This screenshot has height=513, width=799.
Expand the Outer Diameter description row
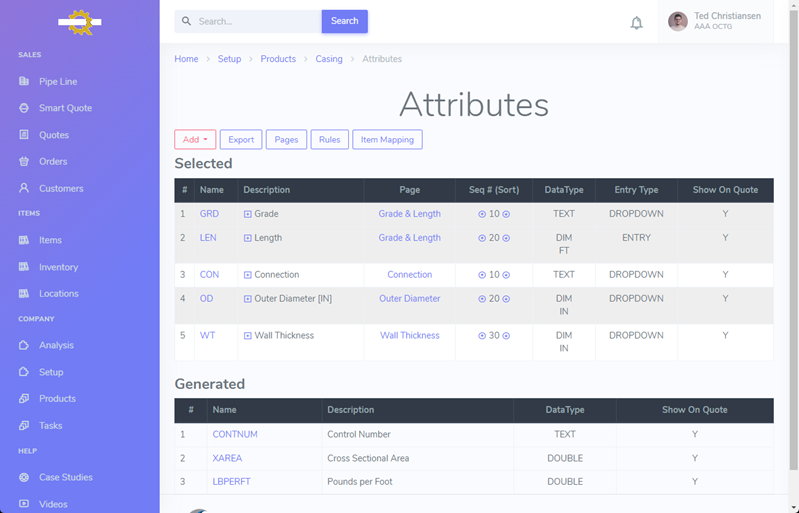pos(248,299)
